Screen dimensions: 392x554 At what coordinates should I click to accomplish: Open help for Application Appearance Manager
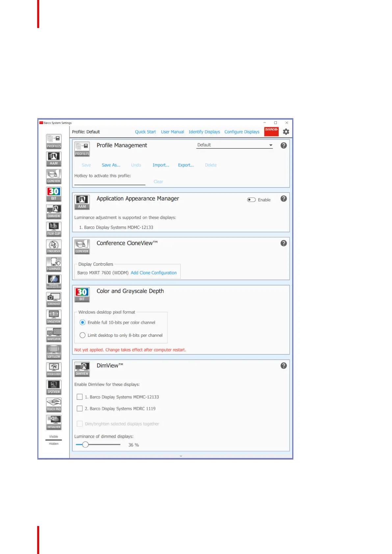284,199
